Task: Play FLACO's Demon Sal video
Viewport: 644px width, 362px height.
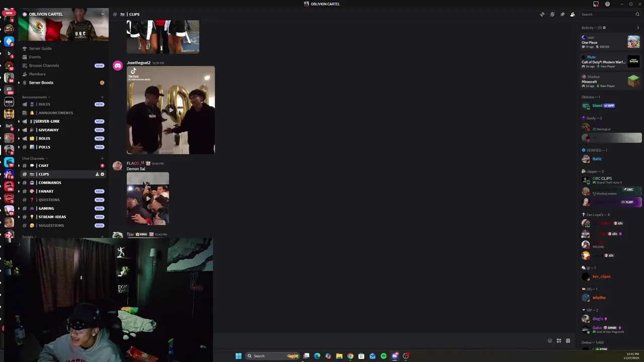Action: (148, 199)
